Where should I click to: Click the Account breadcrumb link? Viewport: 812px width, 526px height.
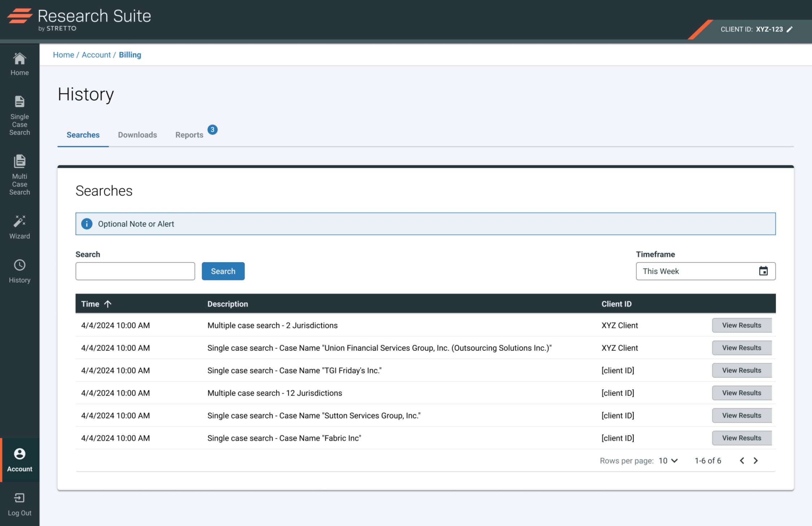[x=96, y=55]
